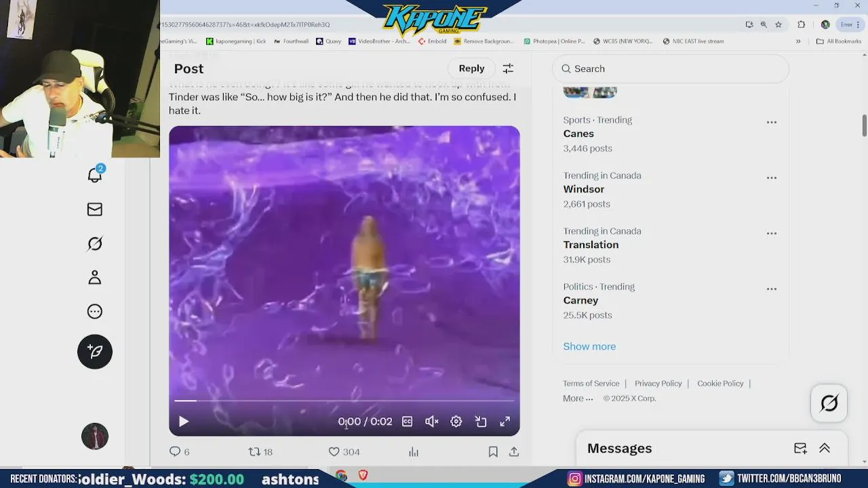This screenshot has height=488, width=868.
Task: Click the page vertical scrollbar thumb
Action: [864, 125]
